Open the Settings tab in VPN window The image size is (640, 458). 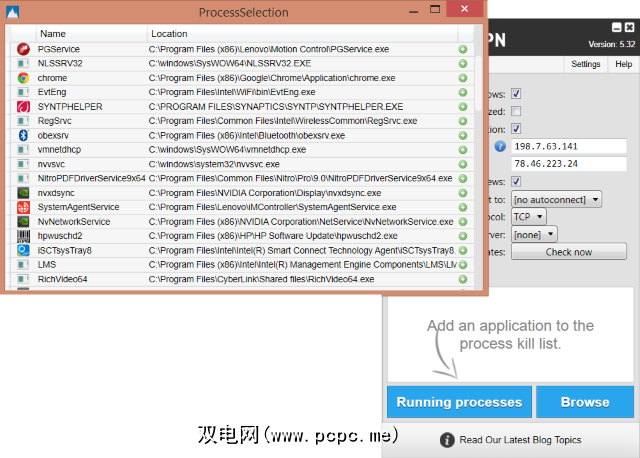point(585,64)
